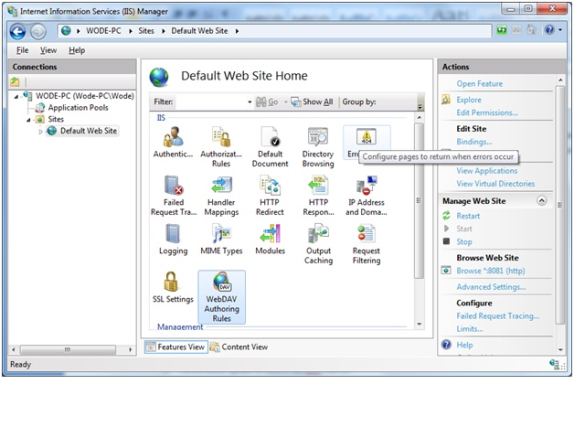Click Show All filter button
This screenshot has height=448, width=574.
point(312,102)
